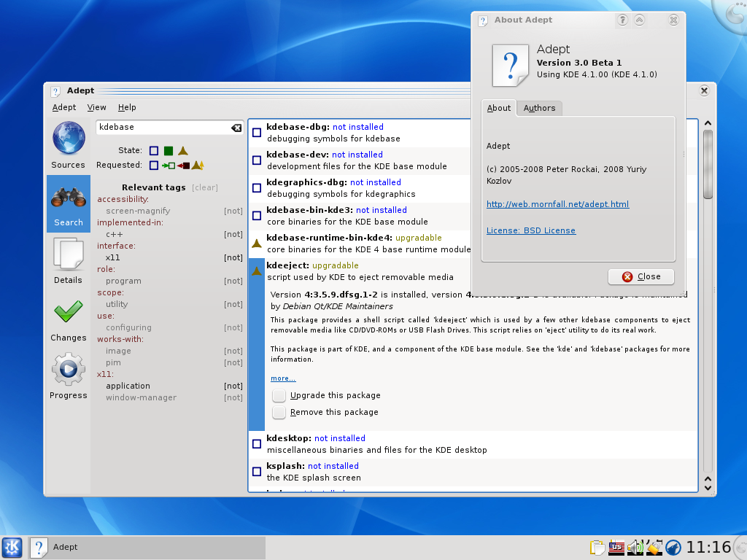Clear relevant tags with [clear]
The image size is (747, 560).
(205, 187)
